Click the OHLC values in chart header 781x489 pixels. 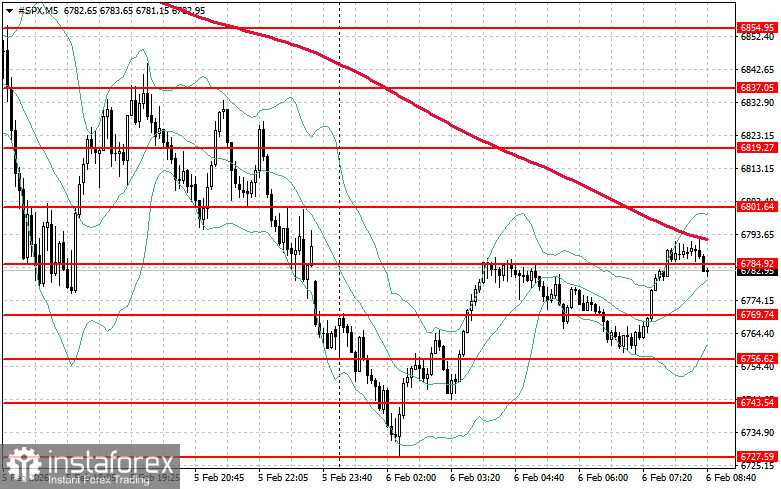134,10
